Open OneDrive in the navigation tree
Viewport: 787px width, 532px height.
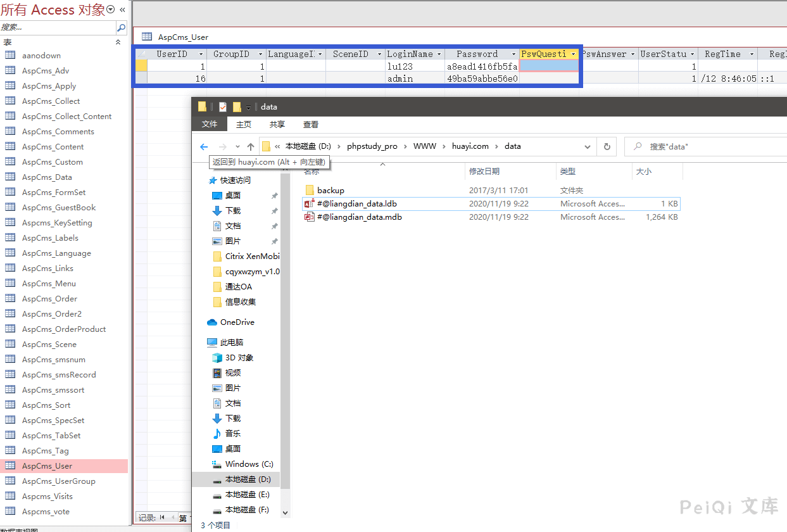pyautogui.click(x=237, y=322)
